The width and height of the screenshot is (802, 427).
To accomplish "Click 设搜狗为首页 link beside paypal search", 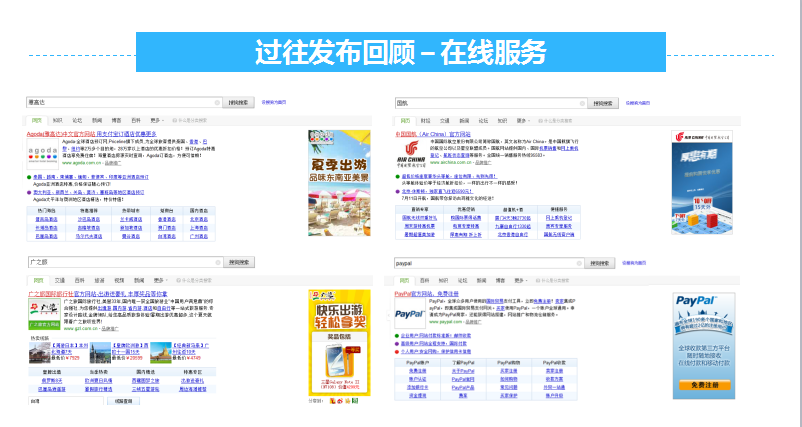I will (x=634, y=263).
